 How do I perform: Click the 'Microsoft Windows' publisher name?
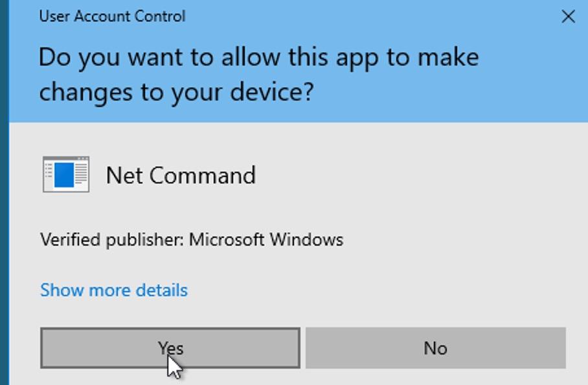point(266,240)
